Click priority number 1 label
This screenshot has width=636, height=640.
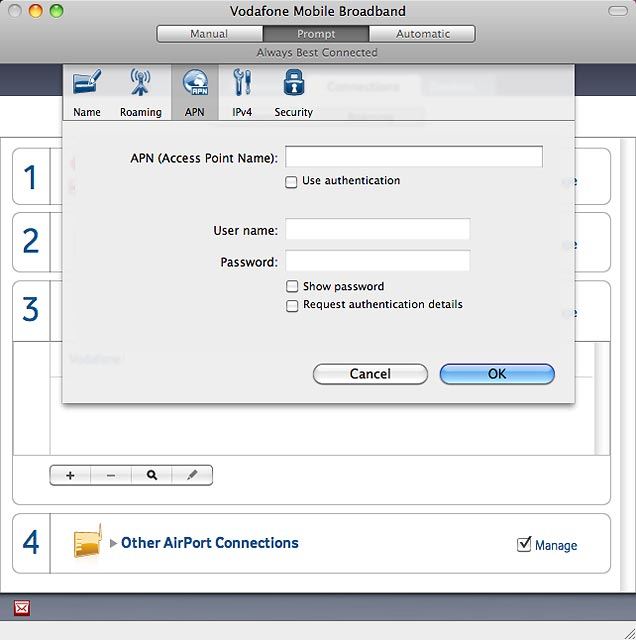pyautogui.click(x=30, y=177)
